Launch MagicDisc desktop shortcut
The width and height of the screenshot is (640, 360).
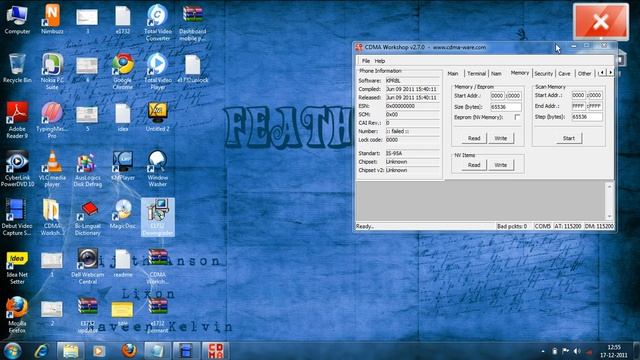tap(122, 214)
